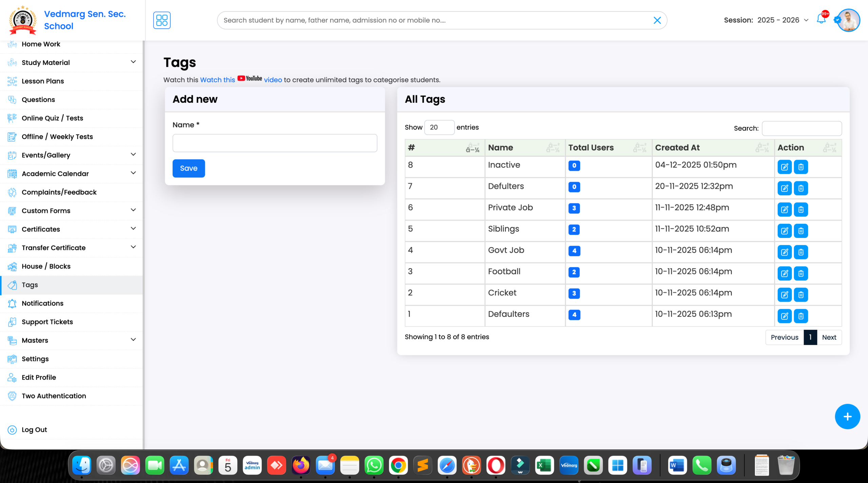Edit the Inactive tag using its pencil icon

785,167
